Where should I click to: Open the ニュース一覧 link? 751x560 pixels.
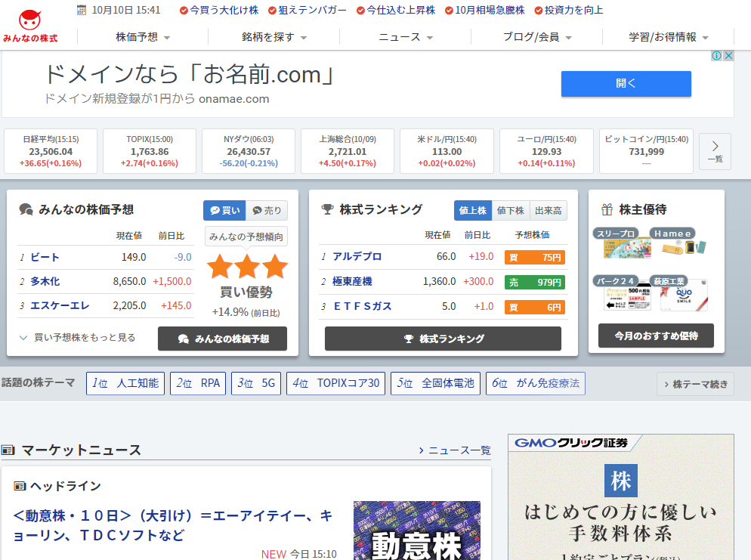coord(454,450)
